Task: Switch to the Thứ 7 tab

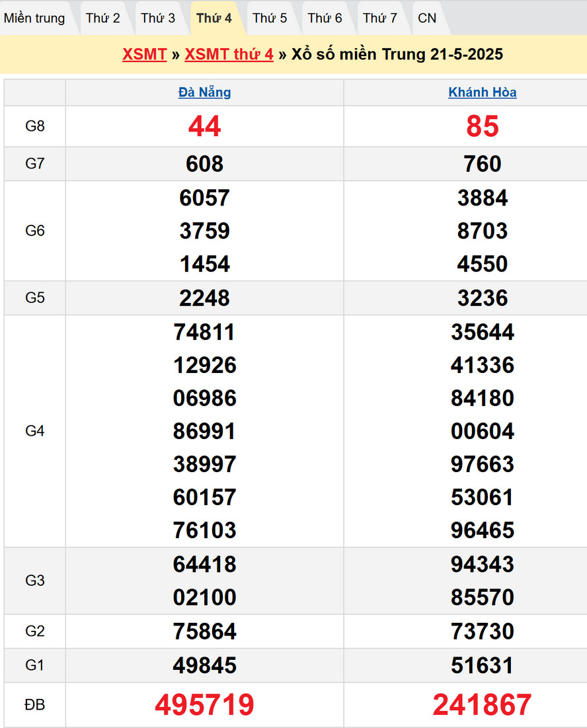Action: click(380, 18)
